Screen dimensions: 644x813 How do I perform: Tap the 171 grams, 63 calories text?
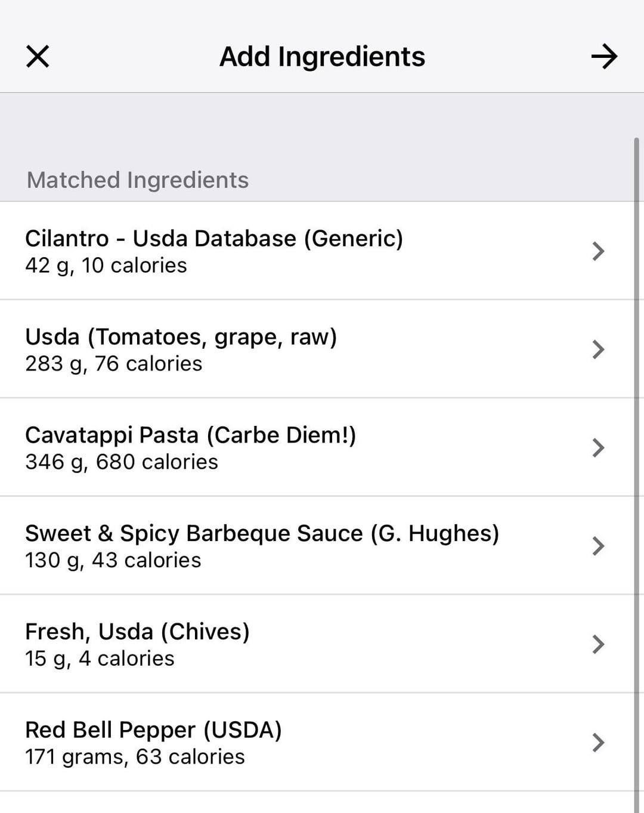click(135, 757)
